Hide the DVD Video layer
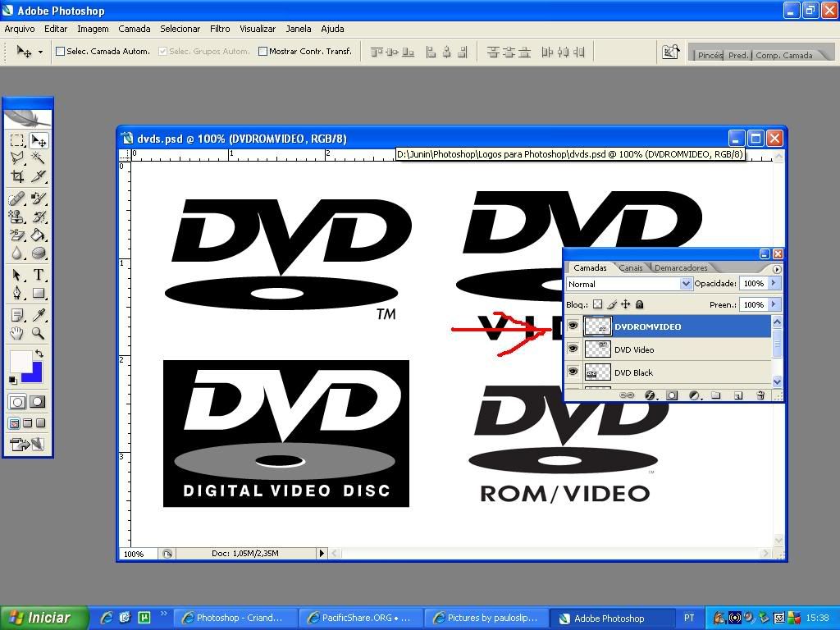This screenshot has width=840, height=630. [573, 349]
